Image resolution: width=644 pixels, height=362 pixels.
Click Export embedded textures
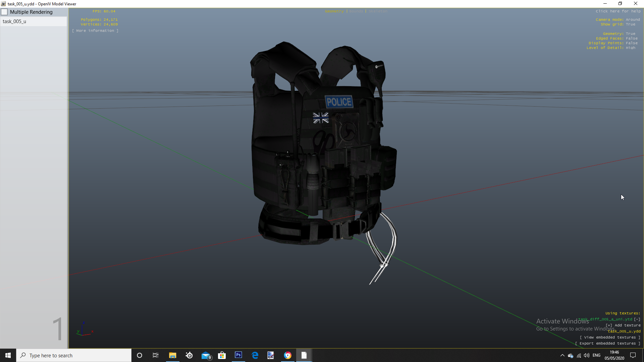coord(607,344)
